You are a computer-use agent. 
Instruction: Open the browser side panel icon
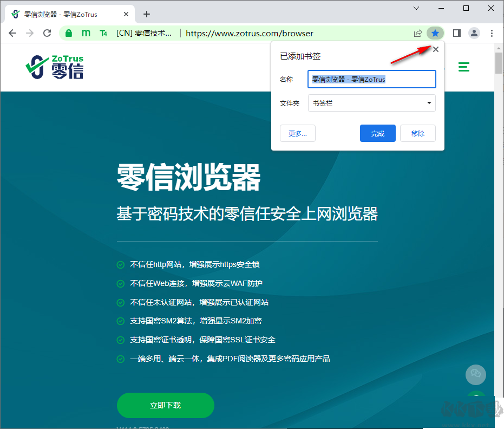coord(456,33)
